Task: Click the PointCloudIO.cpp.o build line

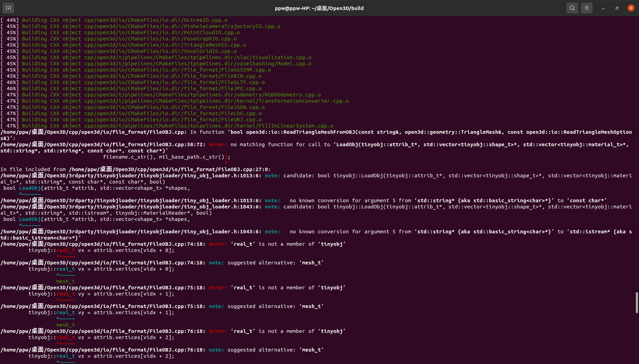Action: pyautogui.click(x=120, y=32)
